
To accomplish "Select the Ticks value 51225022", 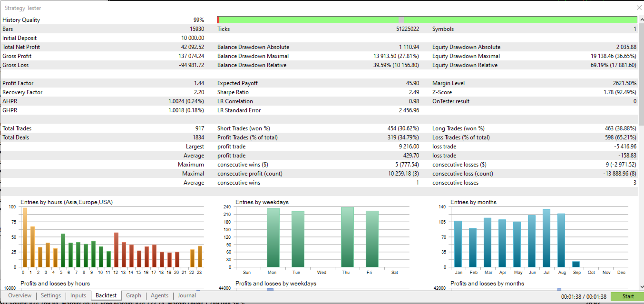I will (408, 29).
